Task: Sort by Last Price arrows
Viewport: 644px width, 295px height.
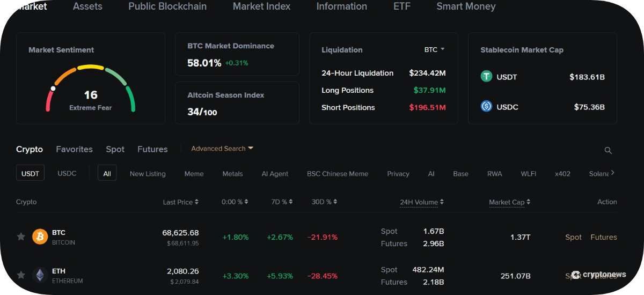Action: coord(196,202)
